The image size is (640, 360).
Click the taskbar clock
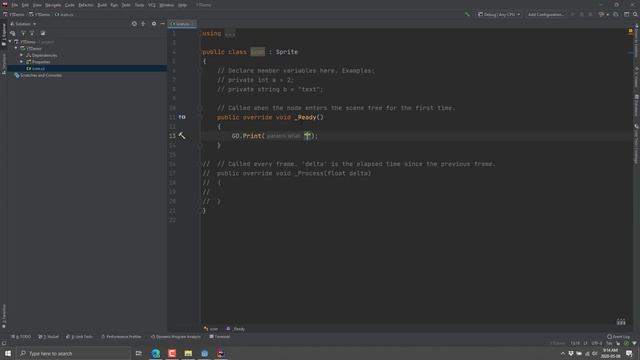[610, 353]
